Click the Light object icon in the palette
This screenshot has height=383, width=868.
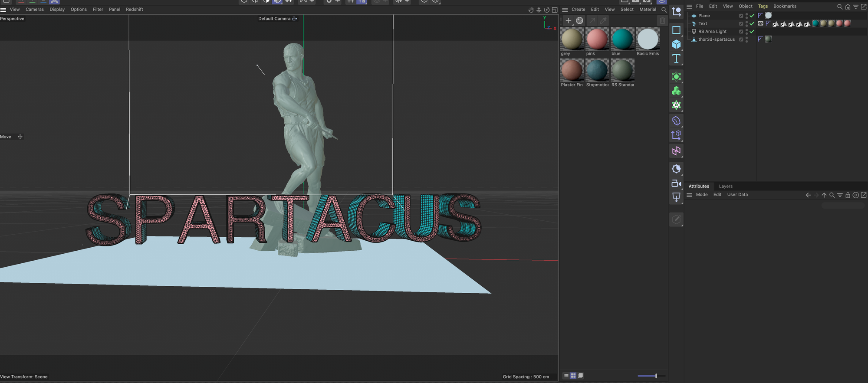coord(676,197)
